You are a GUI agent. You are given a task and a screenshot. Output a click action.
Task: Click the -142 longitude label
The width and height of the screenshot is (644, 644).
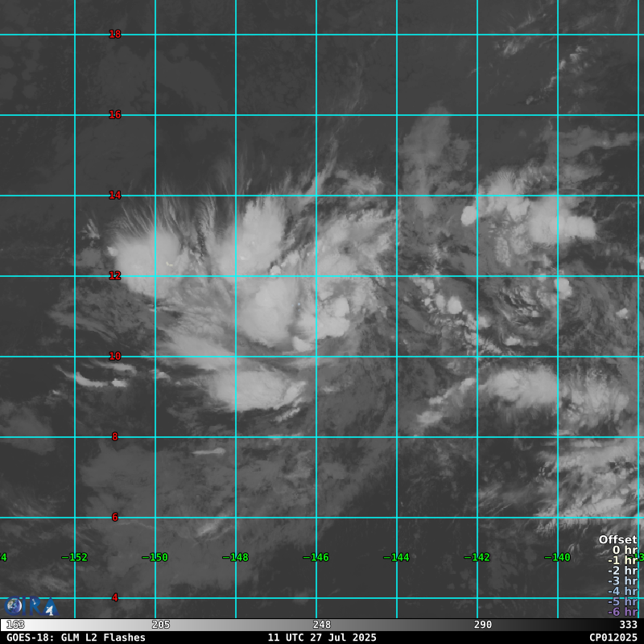click(x=477, y=557)
